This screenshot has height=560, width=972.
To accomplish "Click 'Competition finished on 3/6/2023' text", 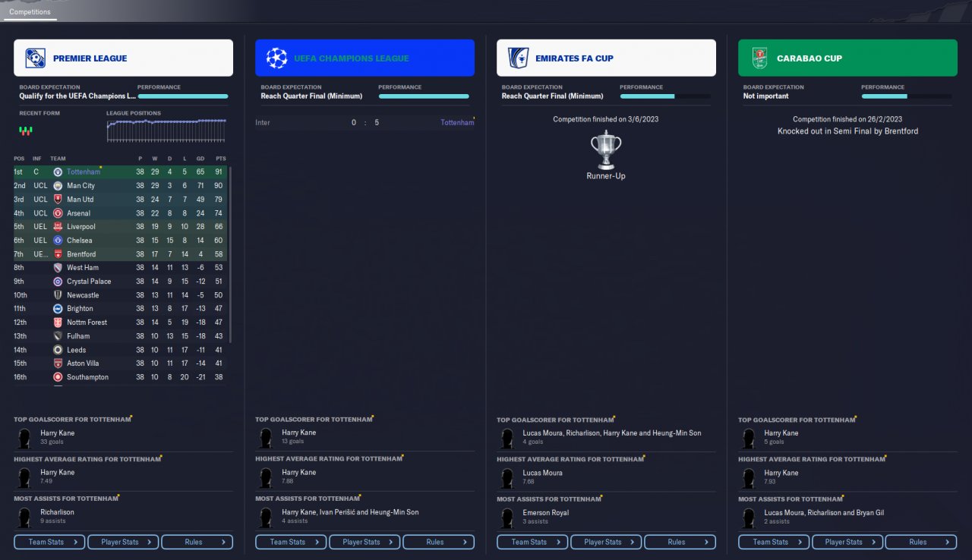I will 606,119.
